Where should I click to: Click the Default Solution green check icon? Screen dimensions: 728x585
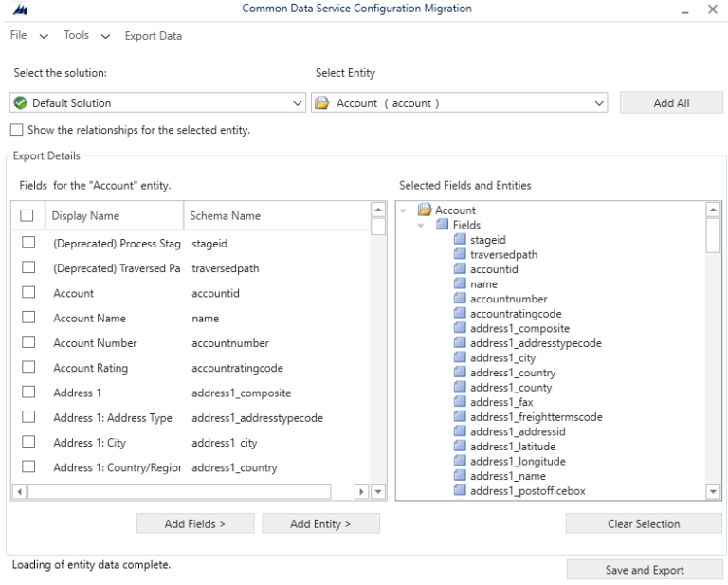point(21,102)
